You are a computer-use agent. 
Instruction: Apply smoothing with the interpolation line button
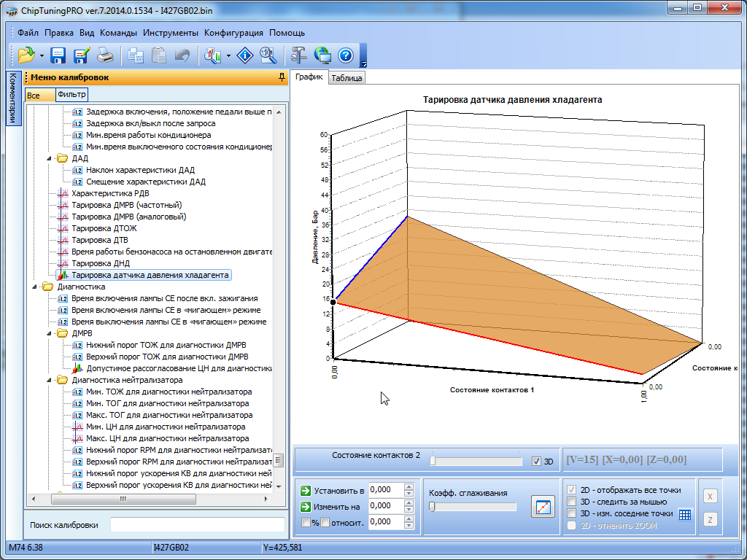coord(542,506)
